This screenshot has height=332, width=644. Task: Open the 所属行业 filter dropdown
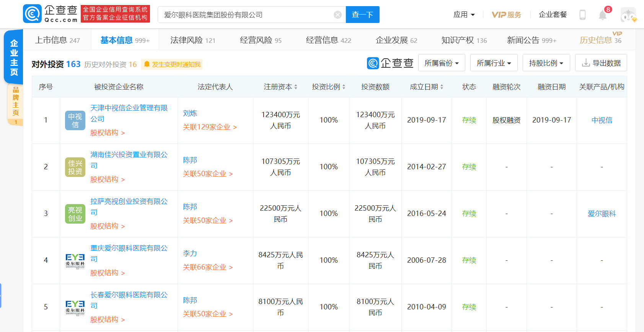point(494,63)
